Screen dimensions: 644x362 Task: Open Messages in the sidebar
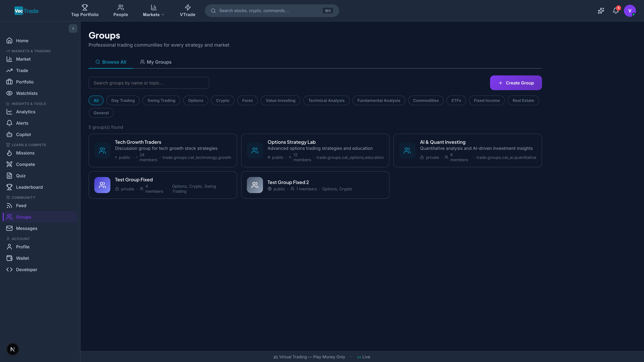point(40,228)
